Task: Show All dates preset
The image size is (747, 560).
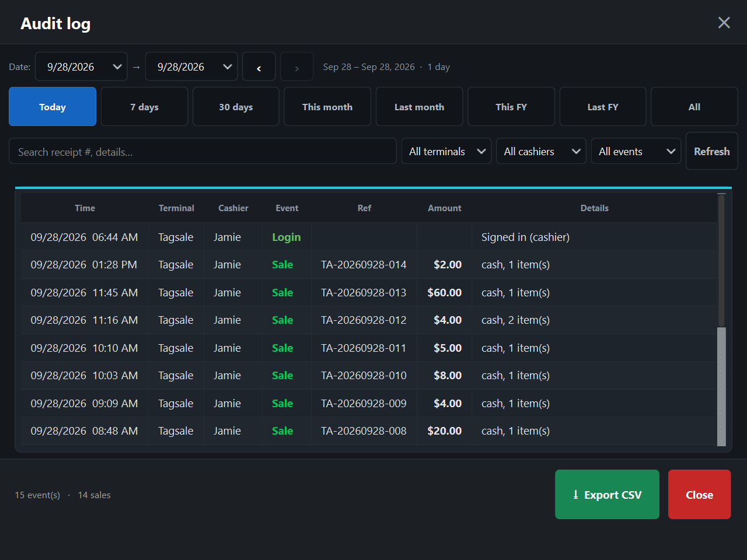Action: [694, 107]
